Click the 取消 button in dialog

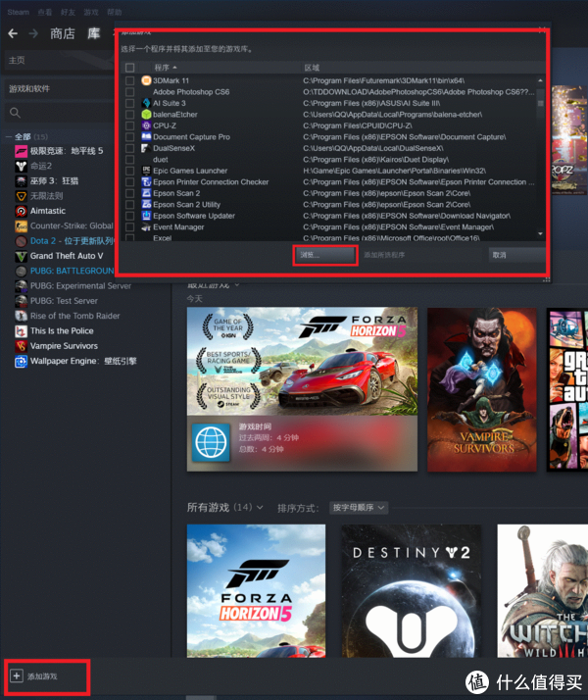pyautogui.click(x=516, y=255)
